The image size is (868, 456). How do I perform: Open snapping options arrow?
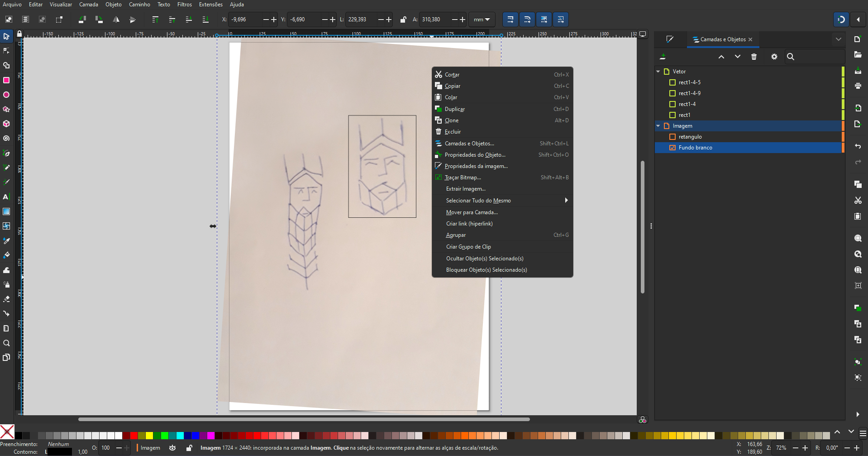pyautogui.click(x=858, y=19)
